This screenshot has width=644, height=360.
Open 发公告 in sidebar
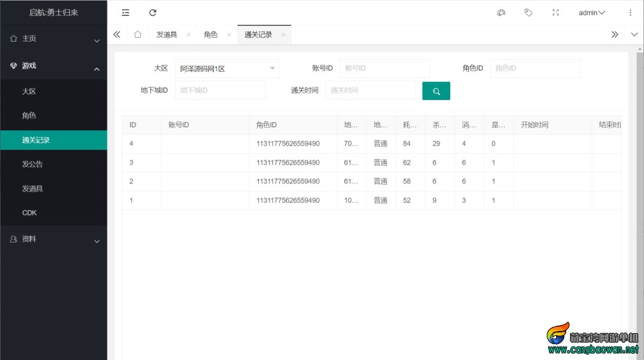tap(54, 164)
